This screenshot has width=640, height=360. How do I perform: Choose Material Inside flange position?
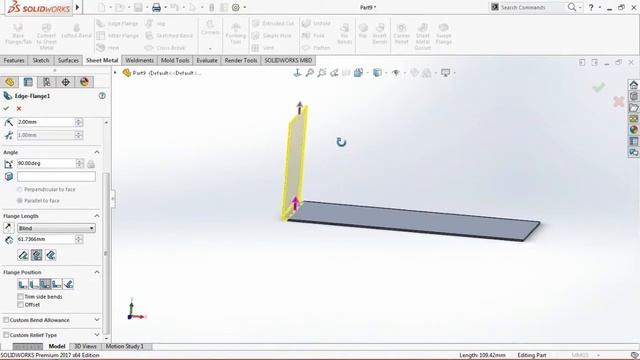22,284
